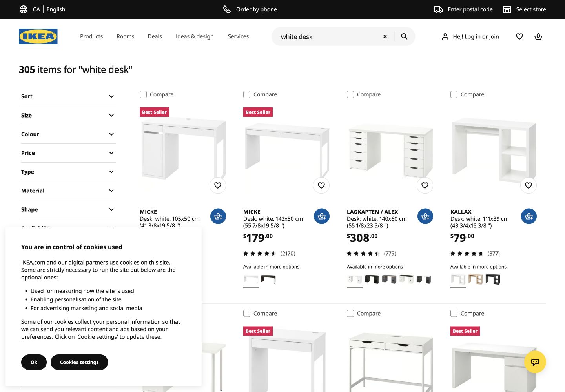Click the search magnifier icon

click(404, 36)
